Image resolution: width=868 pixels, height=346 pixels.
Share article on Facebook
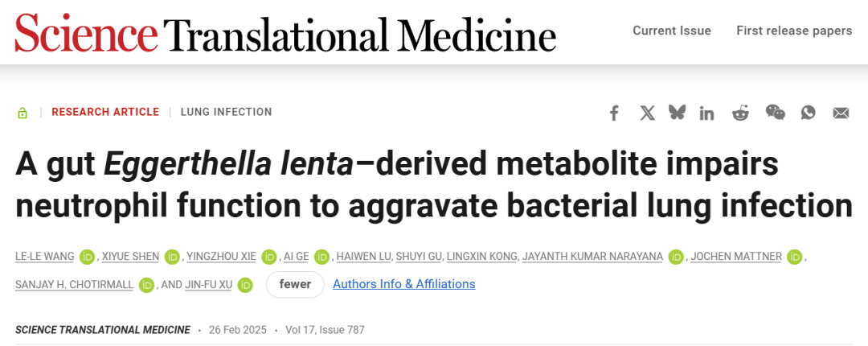pos(613,113)
